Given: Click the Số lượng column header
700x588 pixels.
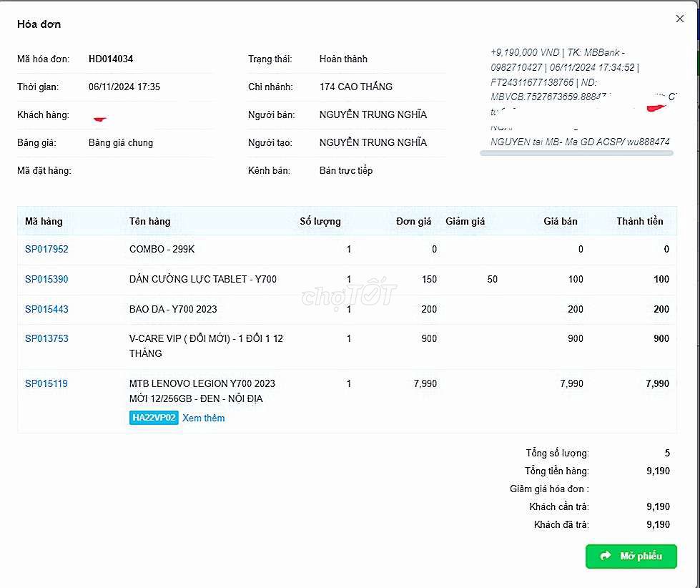Looking at the screenshot, I should pyautogui.click(x=320, y=221).
